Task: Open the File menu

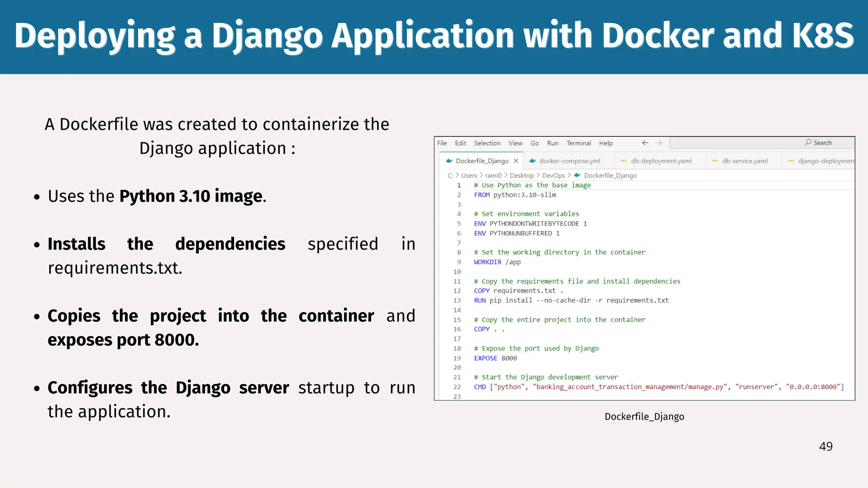Action: [442, 143]
